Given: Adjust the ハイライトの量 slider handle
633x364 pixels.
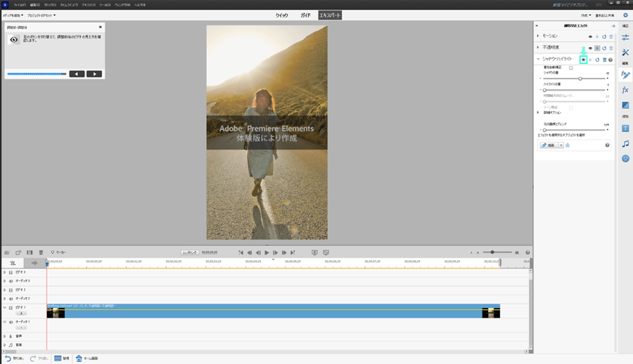Looking at the screenshot, I should point(544,90).
